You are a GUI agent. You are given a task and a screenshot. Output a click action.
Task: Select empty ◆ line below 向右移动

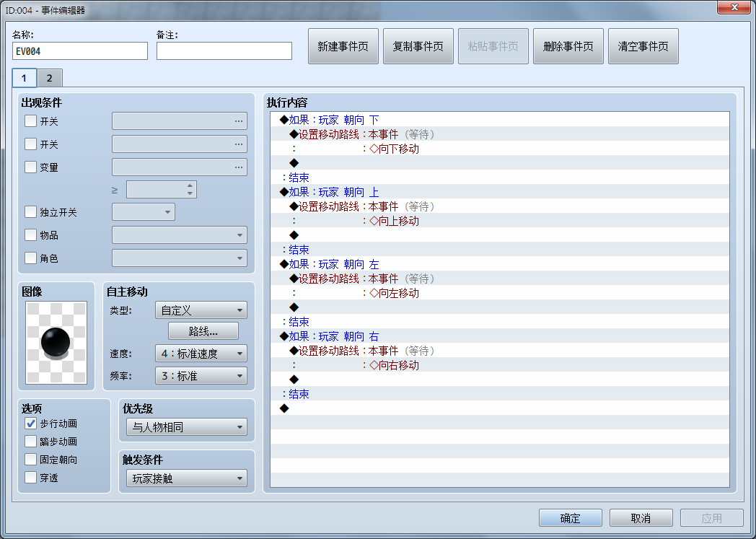499,380
